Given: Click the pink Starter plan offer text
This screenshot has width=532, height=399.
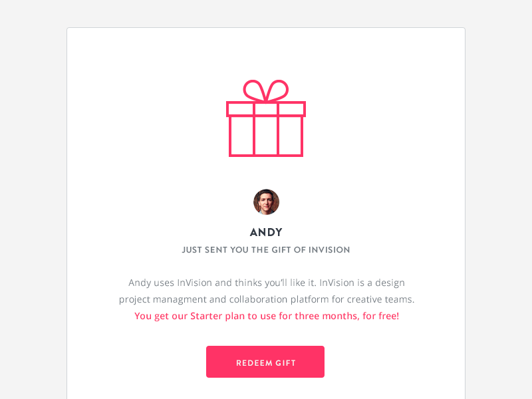Looking at the screenshot, I should click(x=266, y=316).
